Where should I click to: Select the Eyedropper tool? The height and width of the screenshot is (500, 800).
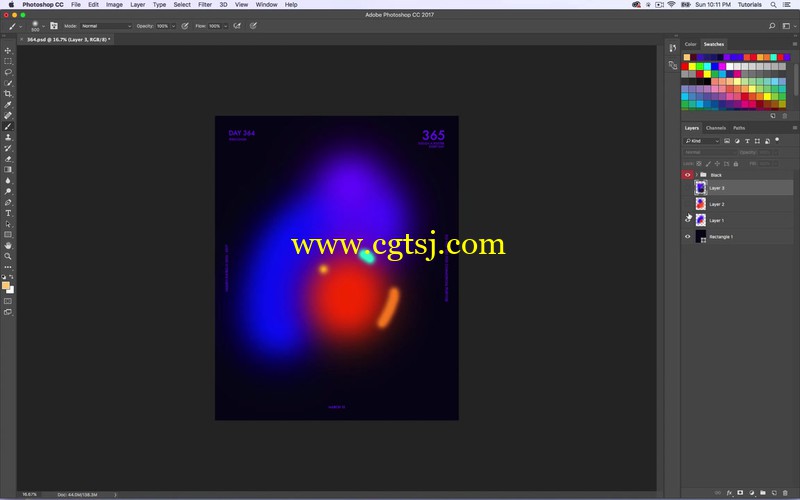tap(8, 105)
